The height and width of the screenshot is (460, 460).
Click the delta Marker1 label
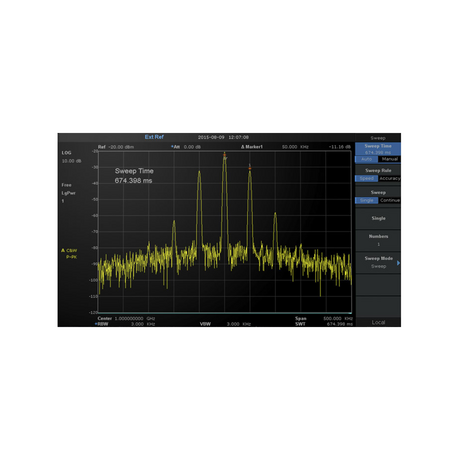pos(252,147)
